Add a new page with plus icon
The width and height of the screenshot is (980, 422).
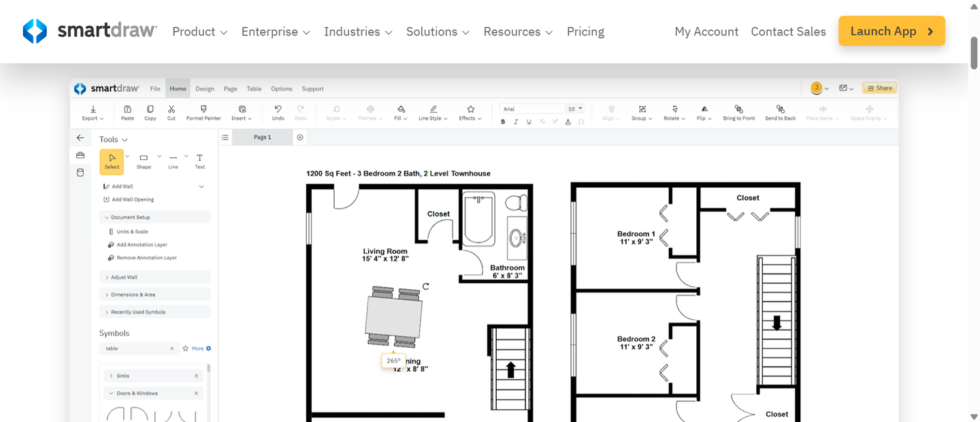(300, 137)
